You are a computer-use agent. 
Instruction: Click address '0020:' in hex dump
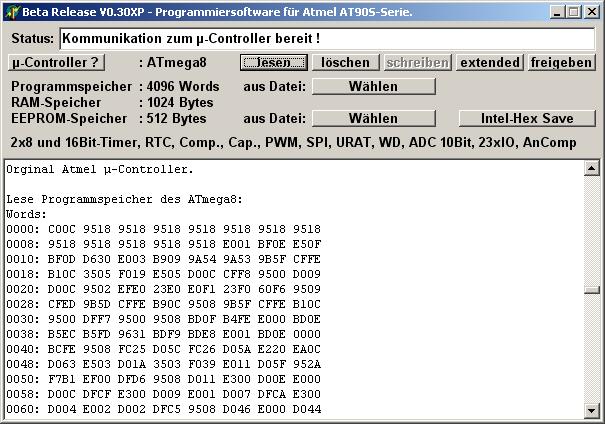(x=23, y=289)
